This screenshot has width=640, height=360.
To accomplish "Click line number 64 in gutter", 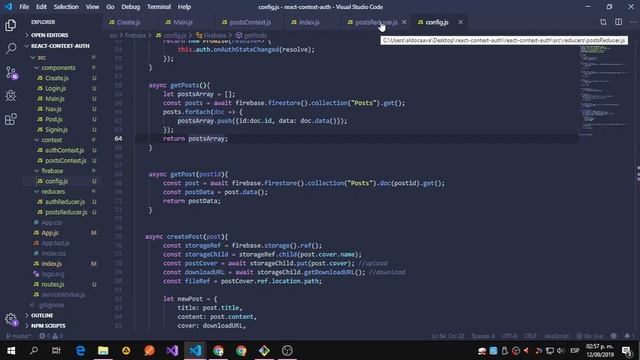I will click(118, 139).
